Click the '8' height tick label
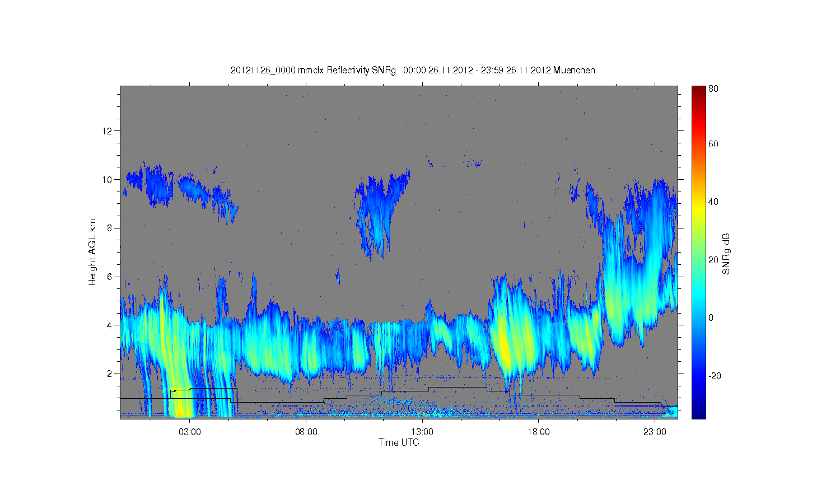The height and width of the screenshot is (504, 840). click(x=110, y=228)
